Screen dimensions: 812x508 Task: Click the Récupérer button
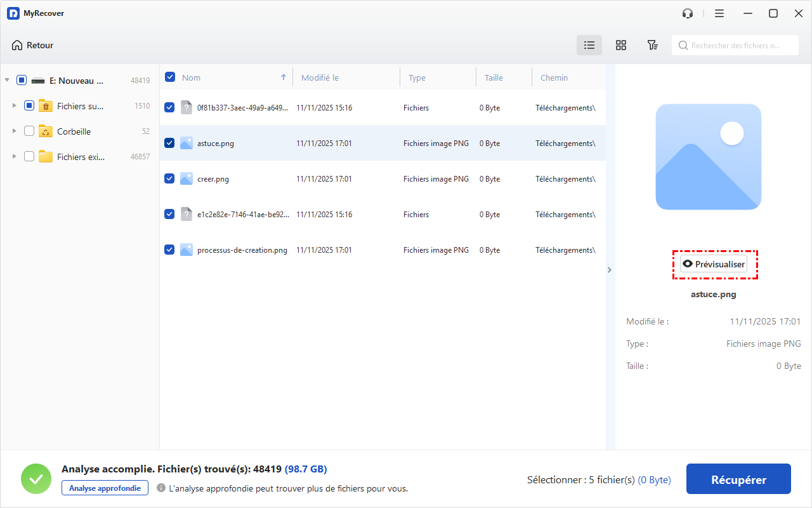click(x=738, y=479)
